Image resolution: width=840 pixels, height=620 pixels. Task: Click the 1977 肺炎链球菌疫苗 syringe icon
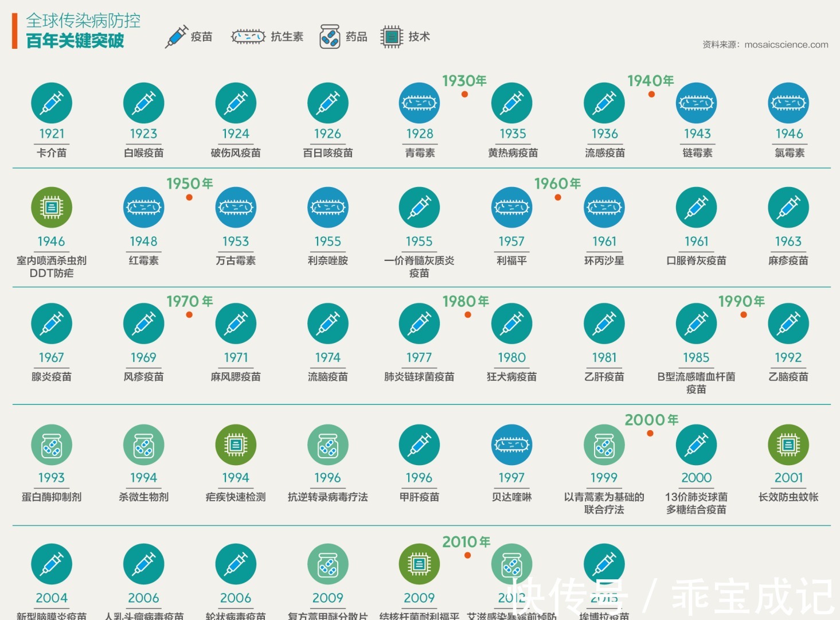(419, 323)
